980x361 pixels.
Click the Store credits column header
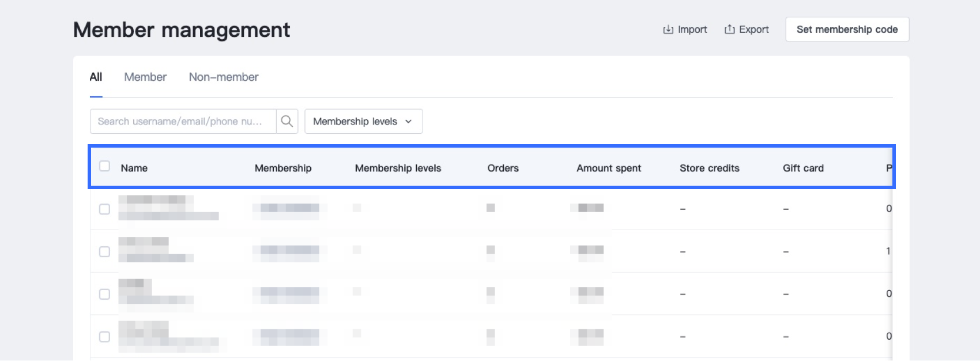click(709, 168)
